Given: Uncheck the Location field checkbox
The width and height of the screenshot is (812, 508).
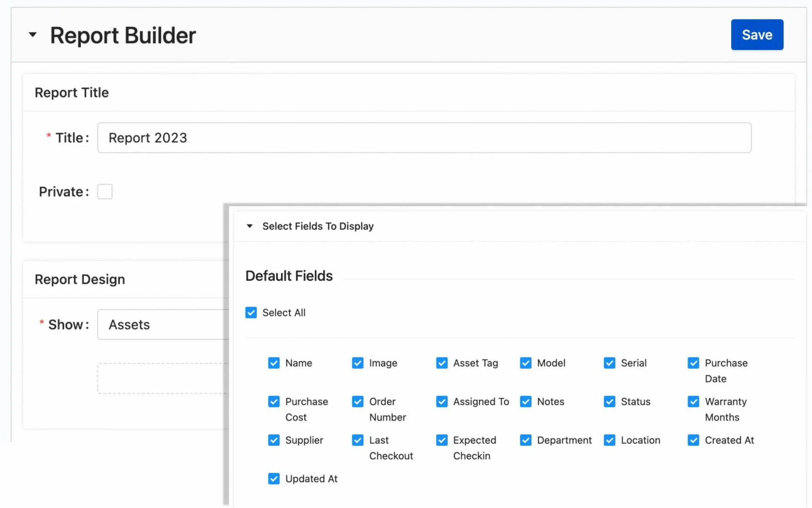Looking at the screenshot, I should point(609,440).
